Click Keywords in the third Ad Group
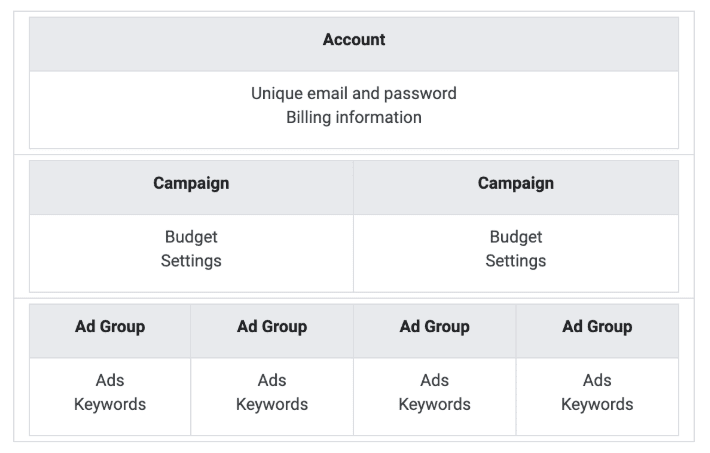 tap(435, 405)
